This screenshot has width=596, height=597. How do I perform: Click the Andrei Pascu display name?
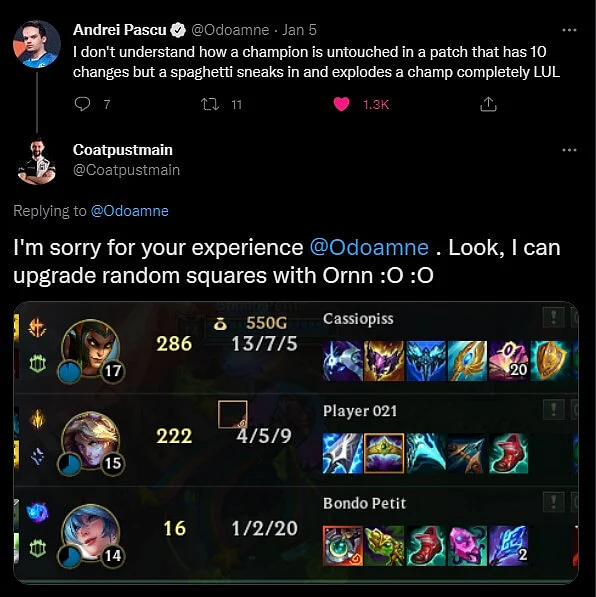pyautogui.click(x=120, y=30)
